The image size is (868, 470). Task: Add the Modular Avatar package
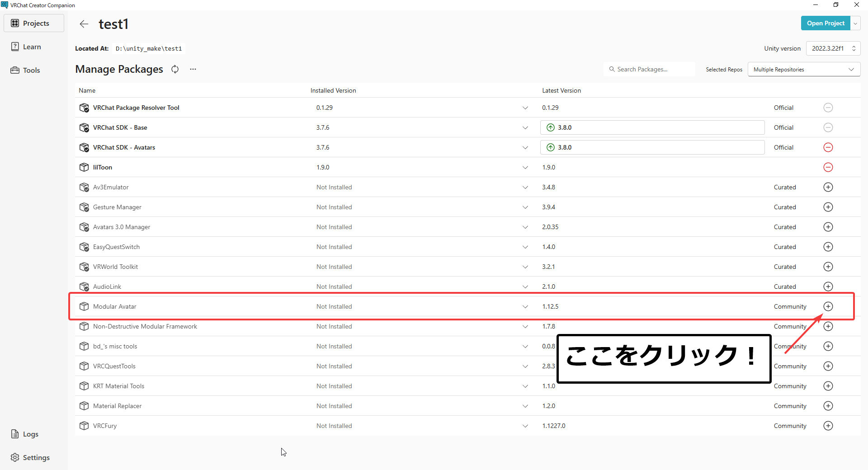(x=828, y=306)
